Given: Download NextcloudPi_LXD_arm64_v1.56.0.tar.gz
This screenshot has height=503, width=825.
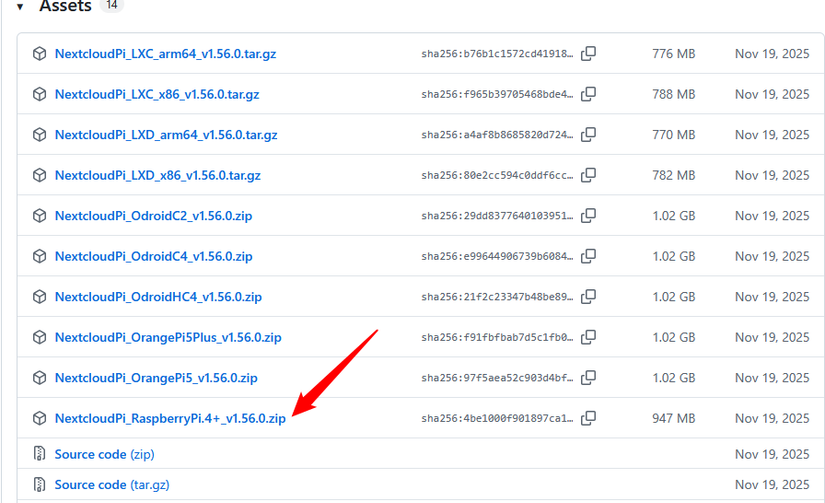Looking at the screenshot, I should tap(166, 135).
